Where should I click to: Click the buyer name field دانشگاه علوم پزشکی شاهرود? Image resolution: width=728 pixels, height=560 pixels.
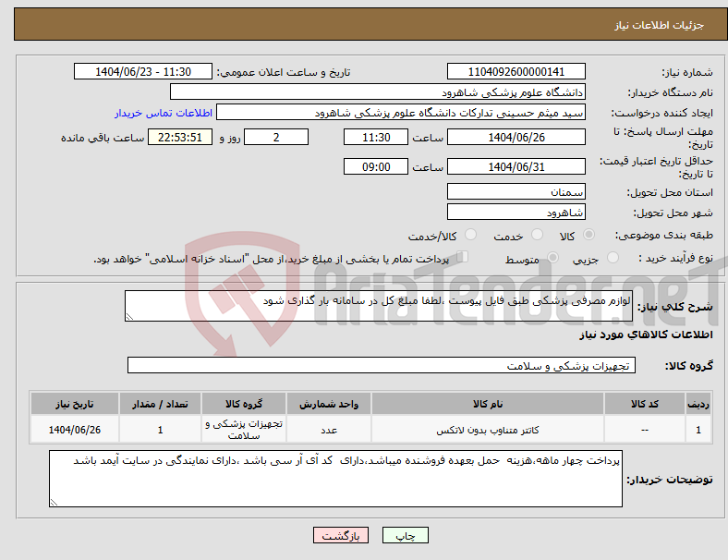378,91
